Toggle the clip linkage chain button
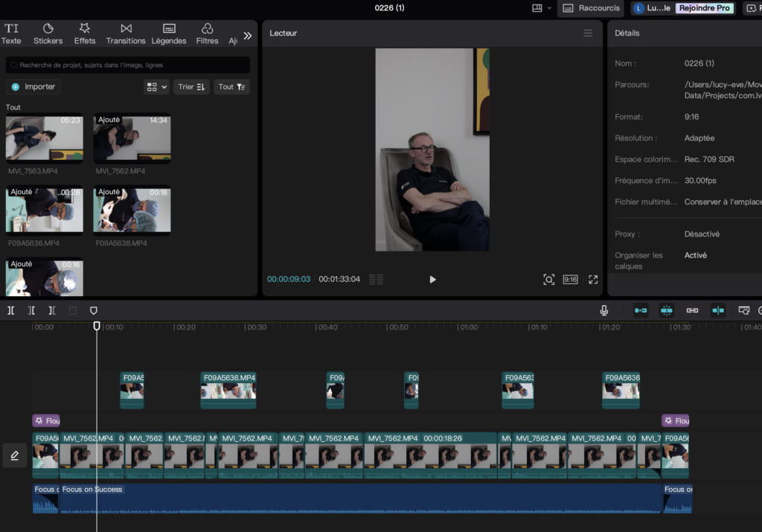Viewport: 762px width, 532px height. coord(692,310)
